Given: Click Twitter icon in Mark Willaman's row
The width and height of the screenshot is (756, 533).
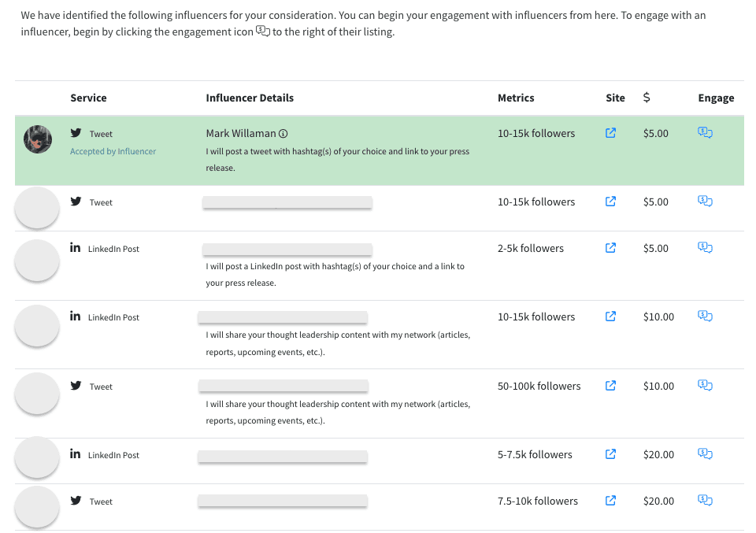Looking at the screenshot, I should coord(76,133).
